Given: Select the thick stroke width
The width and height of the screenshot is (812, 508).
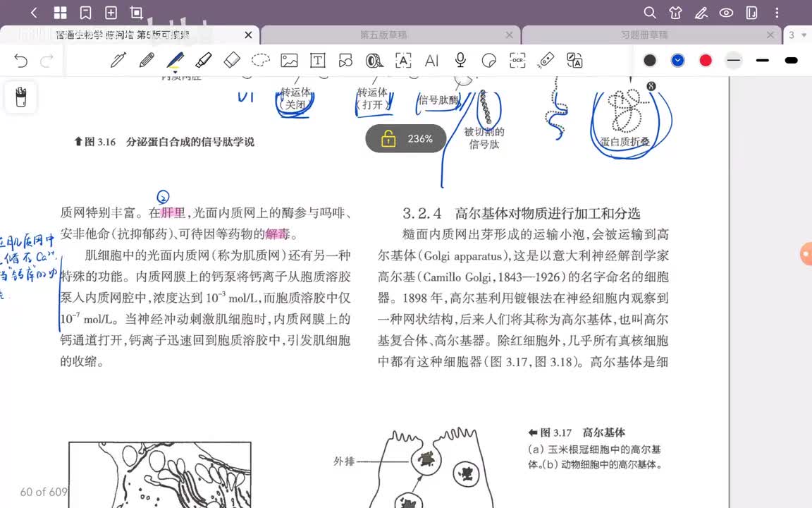Looking at the screenshot, I should coord(791,61).
